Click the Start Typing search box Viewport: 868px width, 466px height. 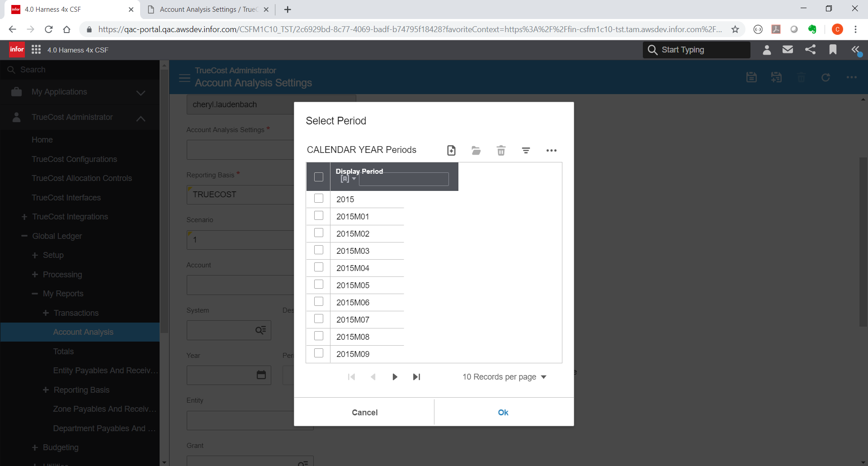[x=697, y=50]
